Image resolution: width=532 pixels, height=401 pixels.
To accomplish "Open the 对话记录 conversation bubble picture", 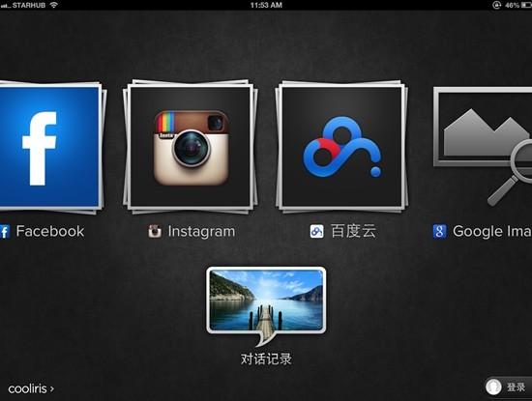I will pyautogui.click(x=266, y=305).
